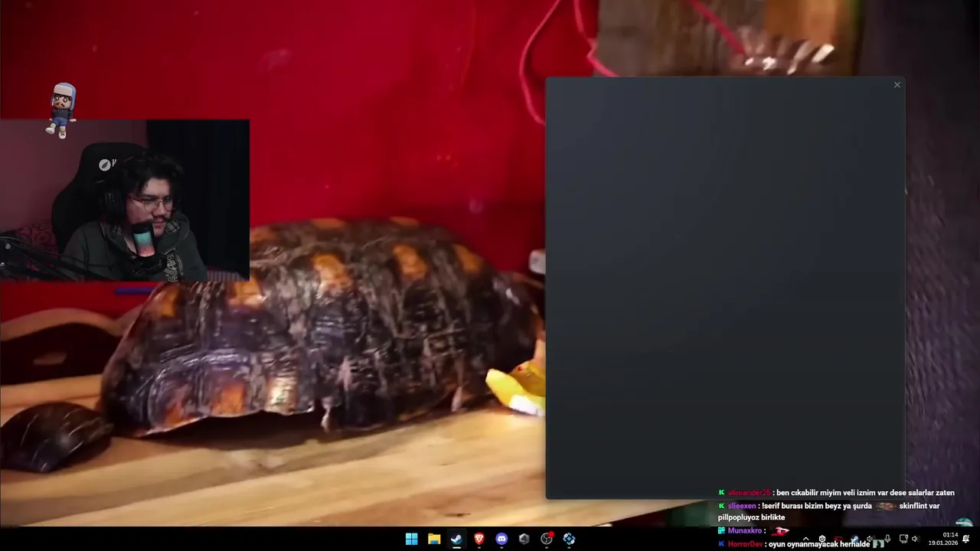Expand the hidden system tray icons chevron
The image size is (980, 551).
(806, 539)
